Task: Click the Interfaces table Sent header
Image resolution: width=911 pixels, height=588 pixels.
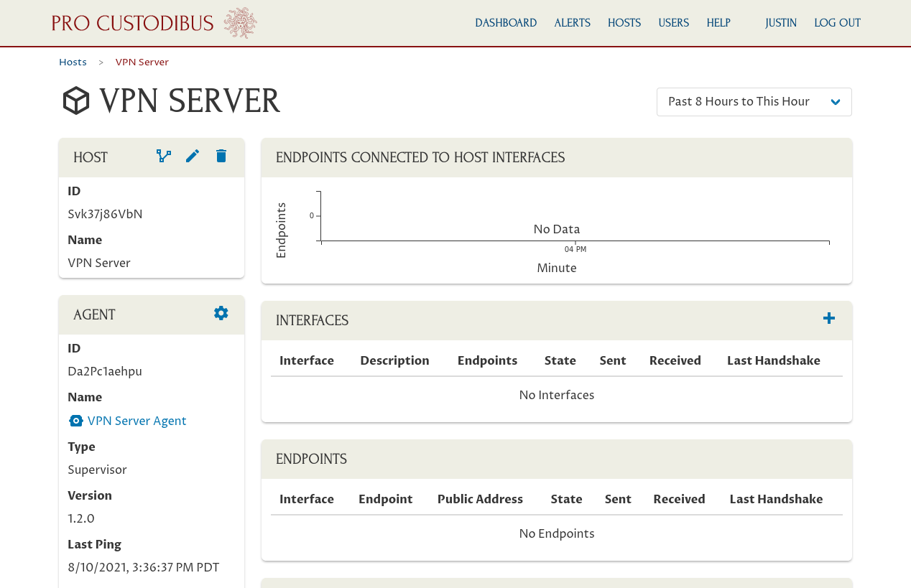Action: pos(613,360)
